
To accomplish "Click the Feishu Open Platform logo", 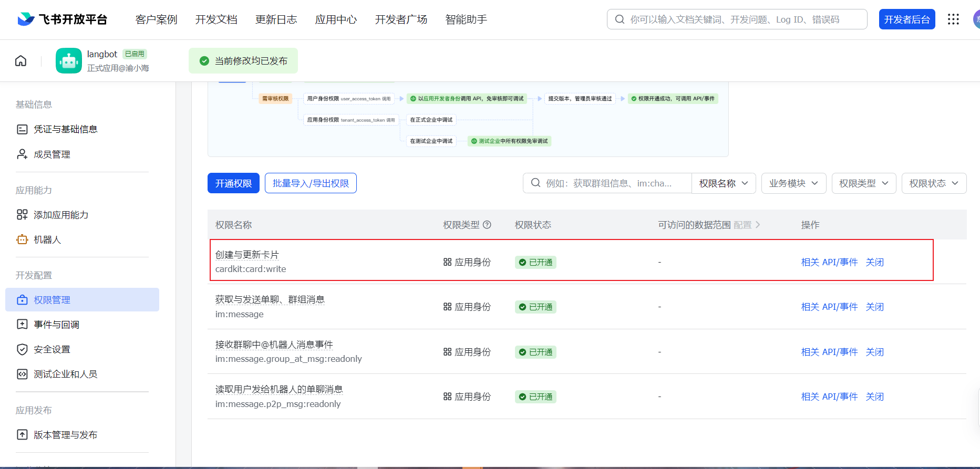I will click(62, 19).
